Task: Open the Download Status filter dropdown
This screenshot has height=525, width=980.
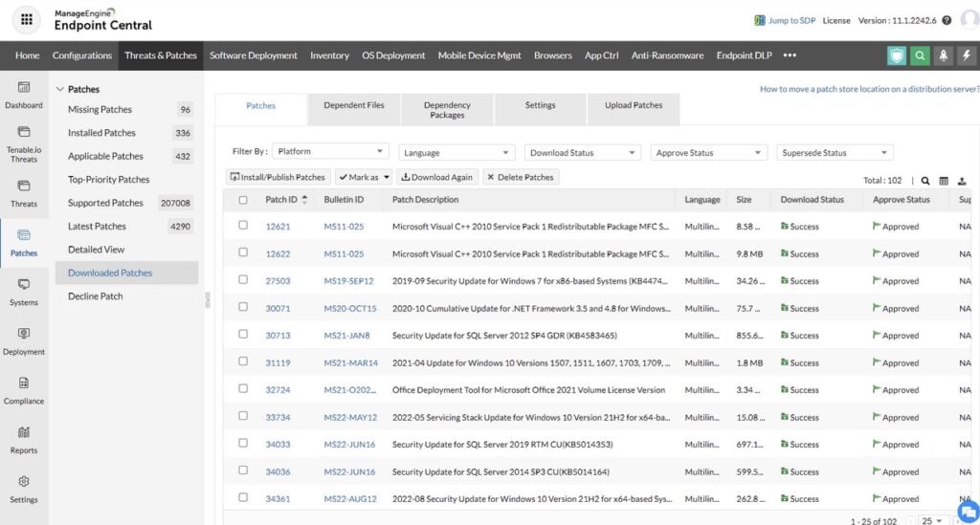Action: coord(583,152)
